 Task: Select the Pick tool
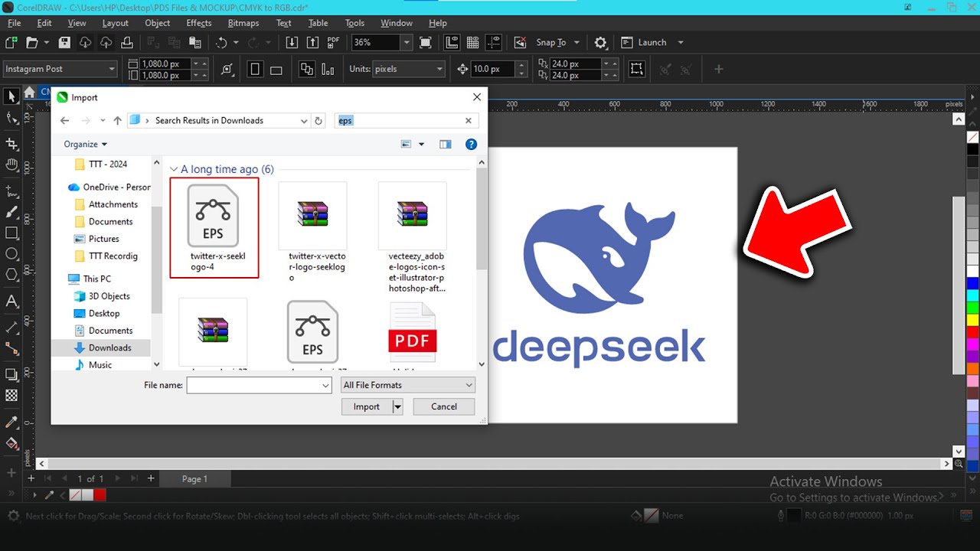click(11, 96)
